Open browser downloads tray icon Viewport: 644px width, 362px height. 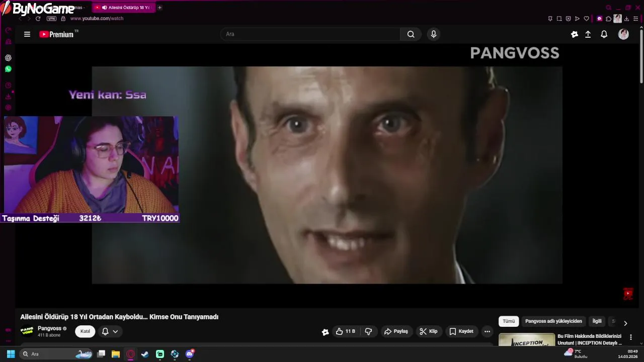point(626,19)
